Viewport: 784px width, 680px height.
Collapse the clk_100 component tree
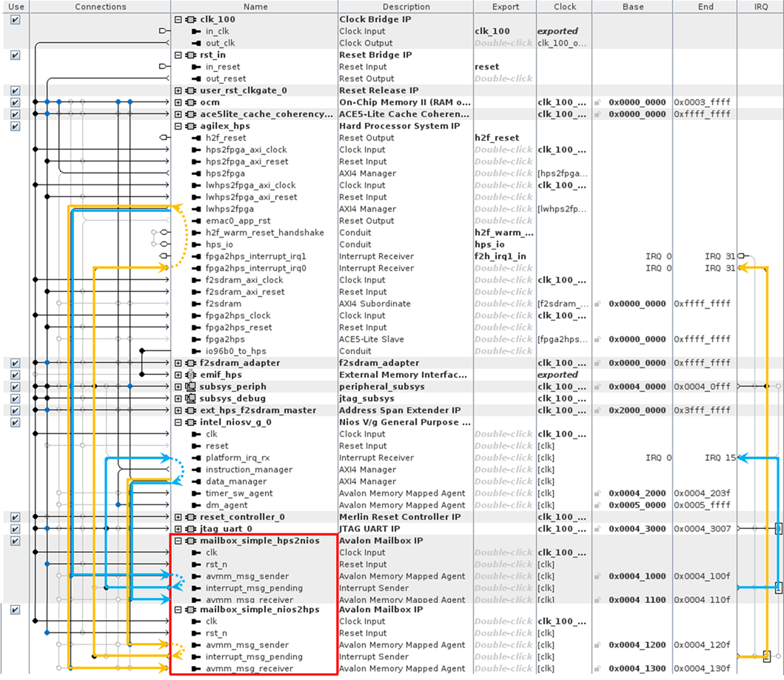[x=178, y=19]
